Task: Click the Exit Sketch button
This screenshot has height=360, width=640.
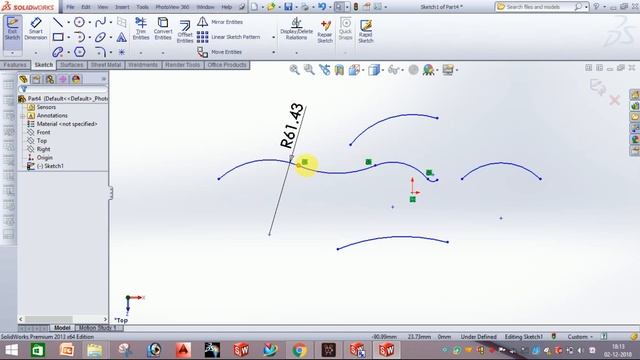Action: click(12, 29)
